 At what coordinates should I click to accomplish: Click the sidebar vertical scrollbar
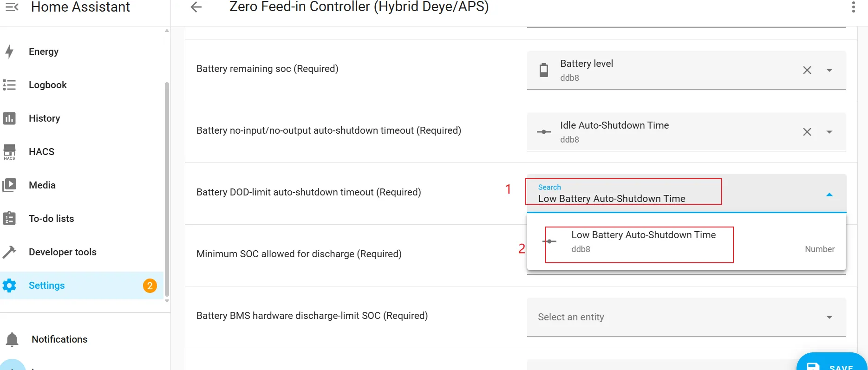coord(167,189)
